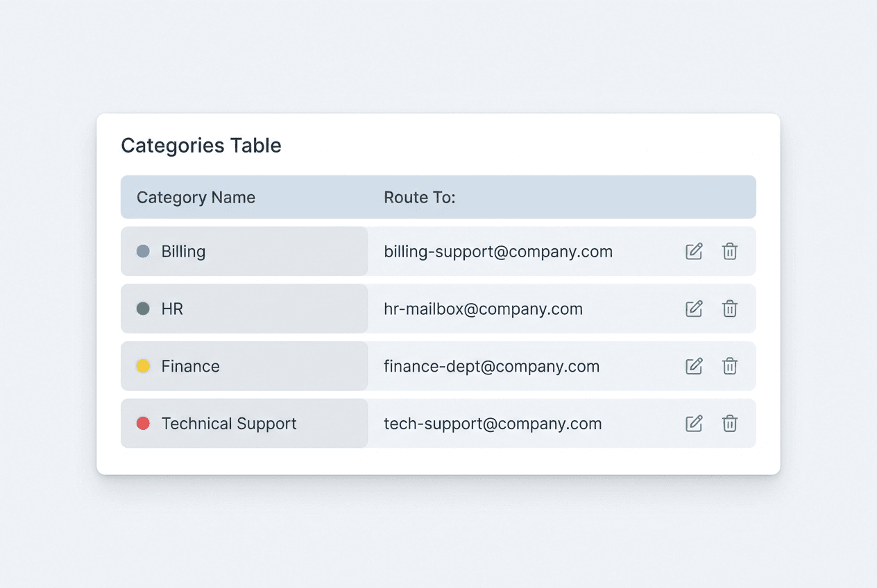The image size is (877, 588).
Task: Click finance-dept@company.com email cell
Action: tap(491, 366)
